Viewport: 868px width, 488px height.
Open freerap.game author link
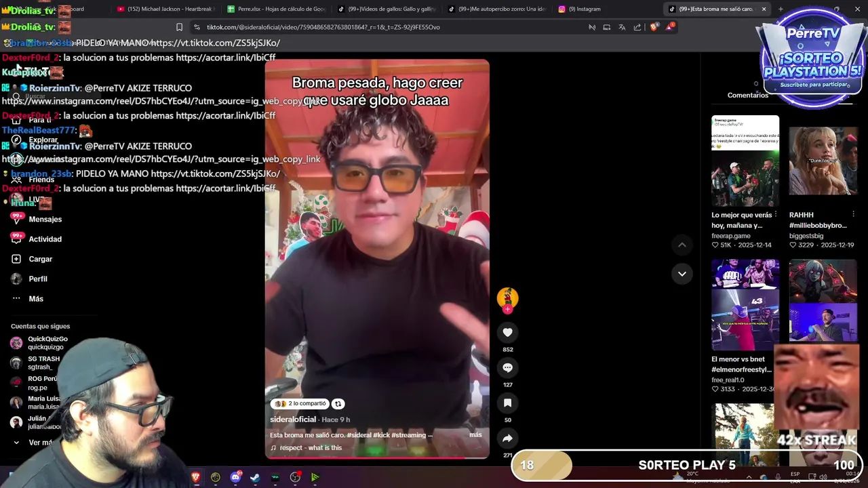click(731, 236)
